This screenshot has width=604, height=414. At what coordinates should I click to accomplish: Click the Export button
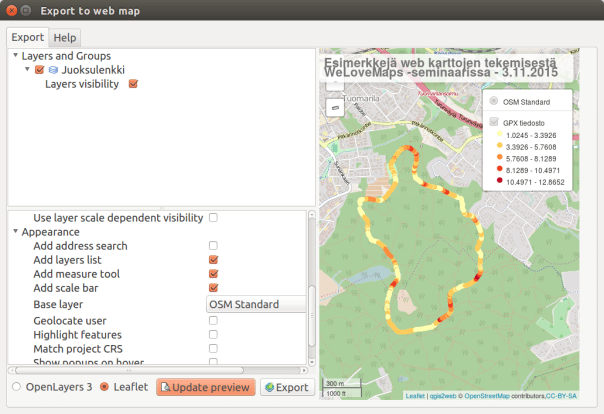tap(287, 387)
